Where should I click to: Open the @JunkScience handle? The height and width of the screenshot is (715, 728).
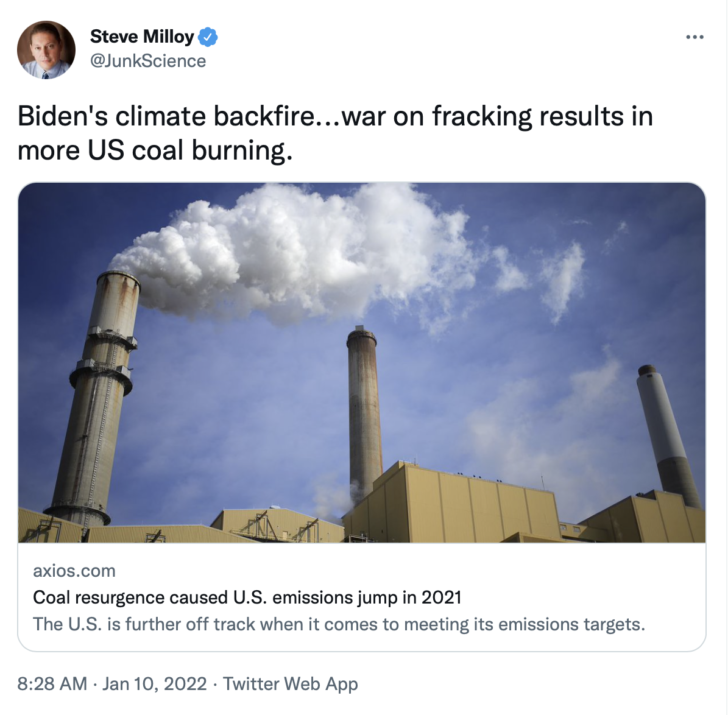tap(148, 61)
